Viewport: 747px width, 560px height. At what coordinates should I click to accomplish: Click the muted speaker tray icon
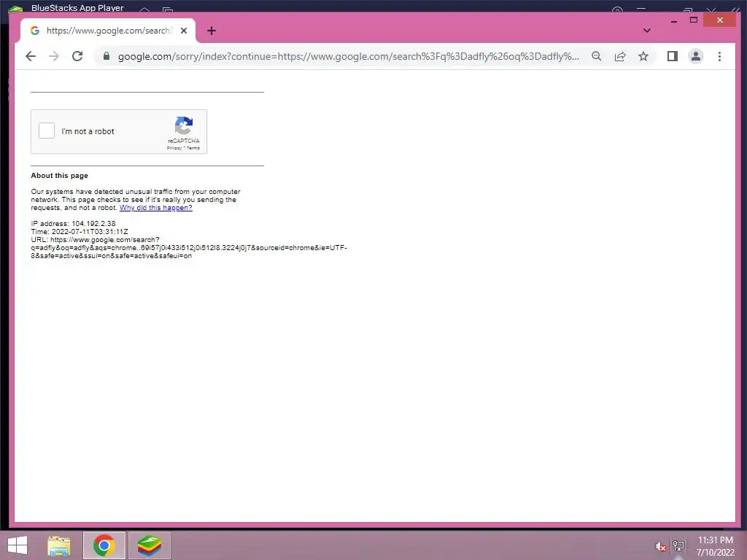pos(659,546)
